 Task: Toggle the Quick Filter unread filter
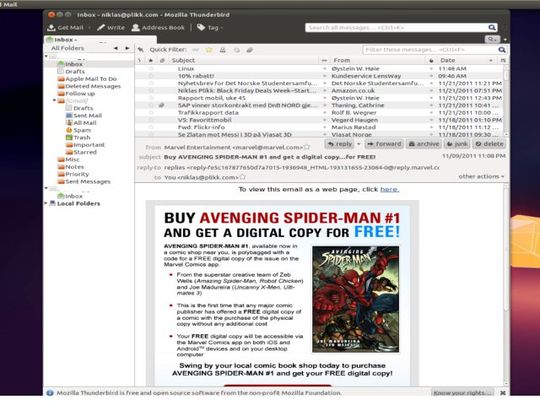[195, 50]
